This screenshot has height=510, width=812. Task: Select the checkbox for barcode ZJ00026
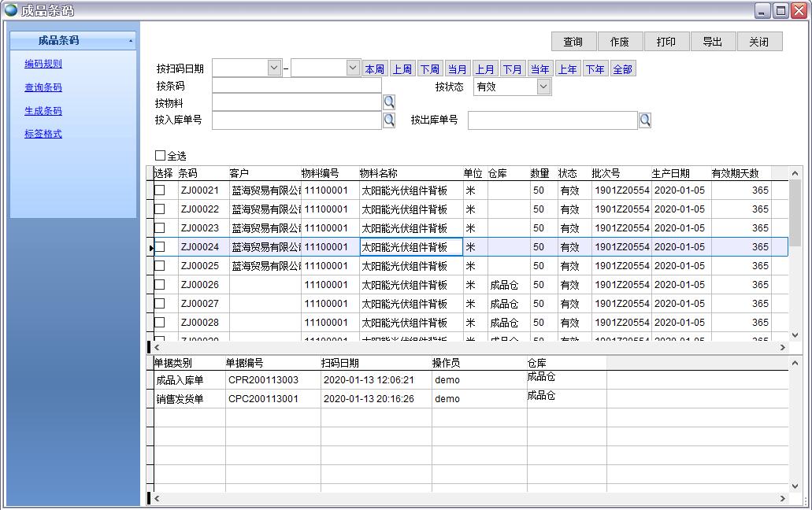pyautogui.click(x=160, y=285)
